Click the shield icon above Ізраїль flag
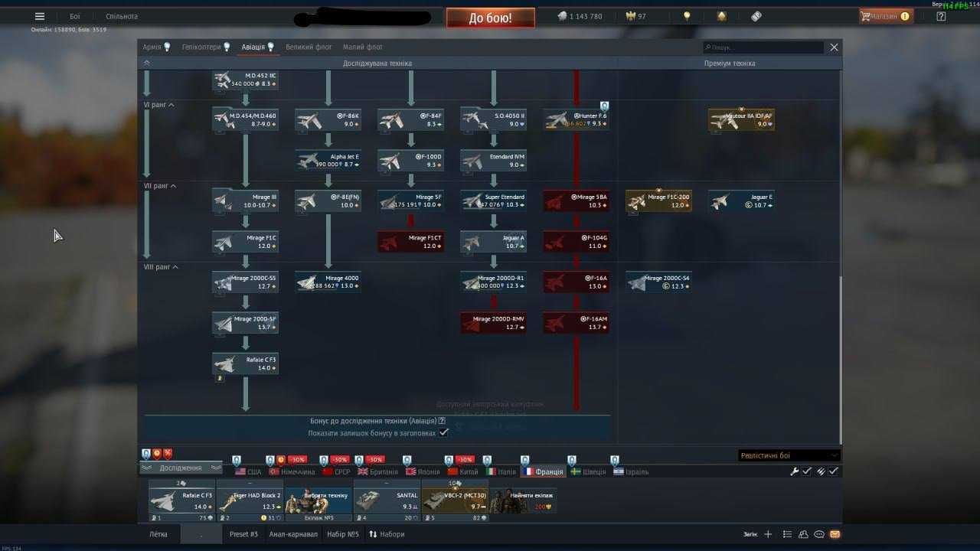Viewport: 980px width, 551px height. (x=615, y=460)
